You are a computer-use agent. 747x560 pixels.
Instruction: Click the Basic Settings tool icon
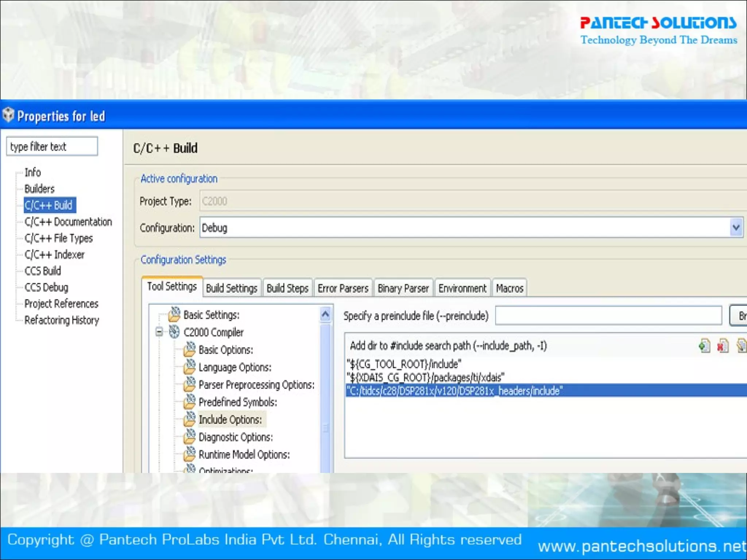[x=174, y=314]
